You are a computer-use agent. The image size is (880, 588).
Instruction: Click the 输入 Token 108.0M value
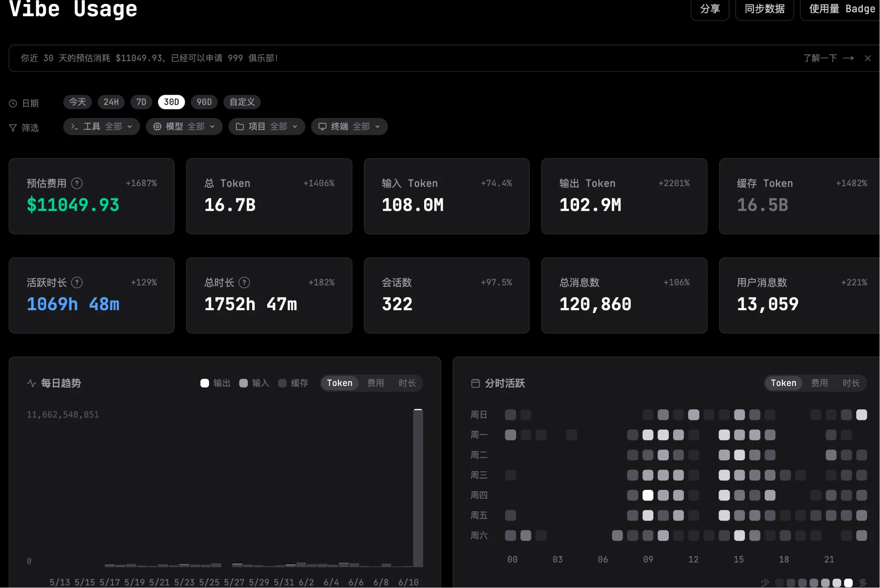pyautogui.click(x=413, y=205)
